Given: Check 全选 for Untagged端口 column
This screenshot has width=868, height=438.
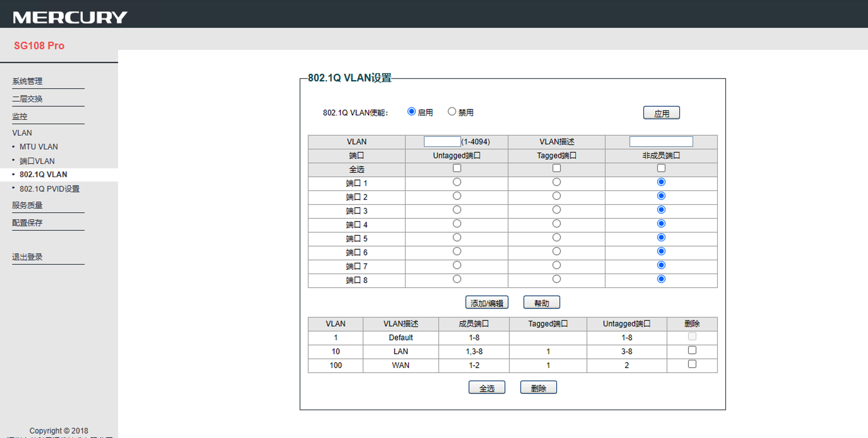Looking at the screenshot, I should [457, 168].
